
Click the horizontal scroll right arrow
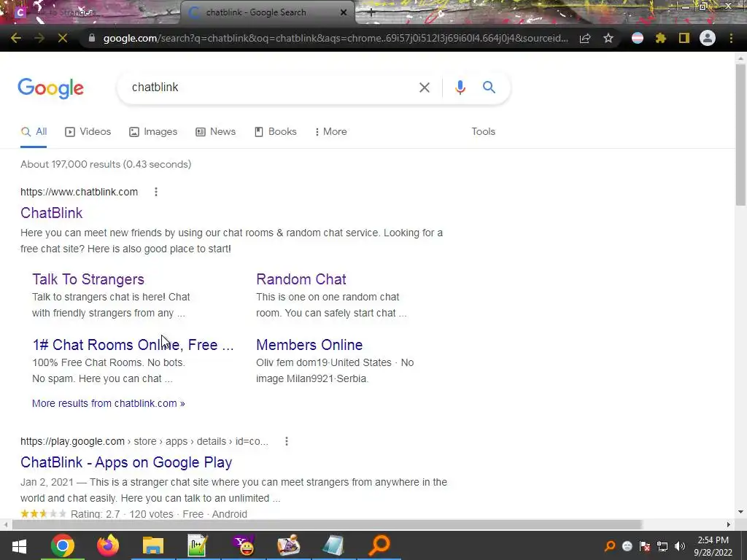[x=729, y=524]
